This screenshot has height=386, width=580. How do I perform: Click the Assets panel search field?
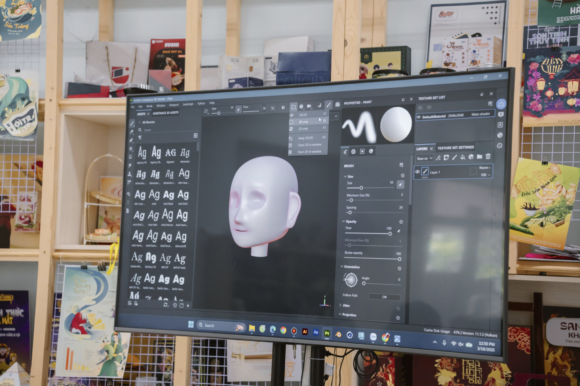click(167, 130)
